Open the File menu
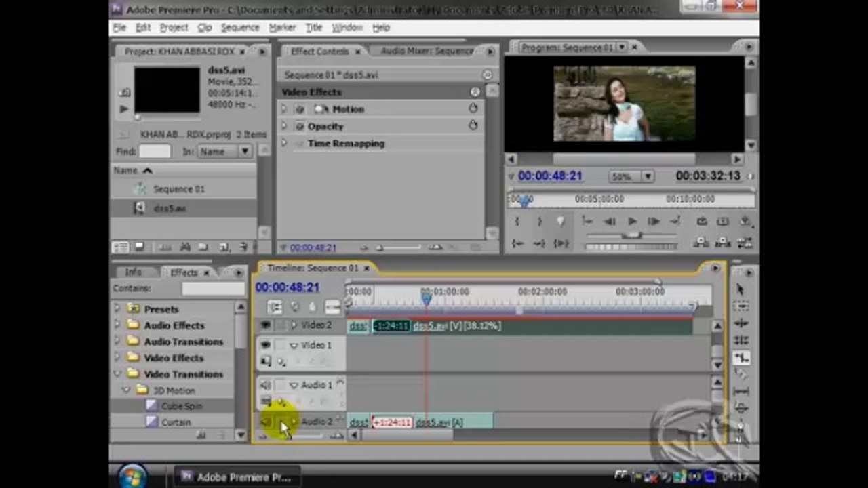 click(x=119, y=27)
